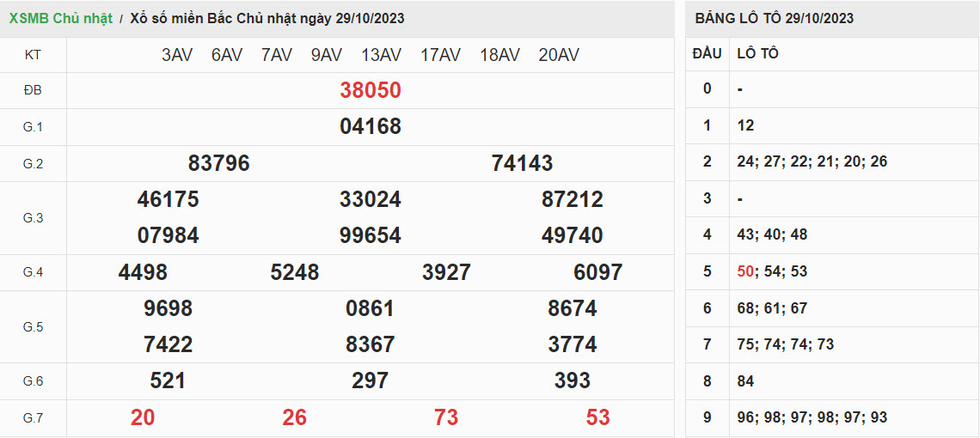The height and width of the screenshot is (438, 980).
Task: Select the special prize number 38050
Action: click(x=371, y=90)
